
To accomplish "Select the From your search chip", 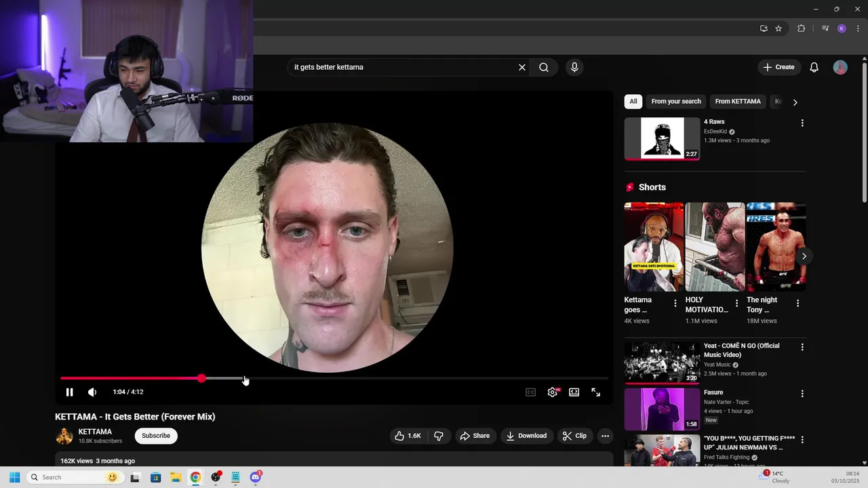I will coord(676,101).
